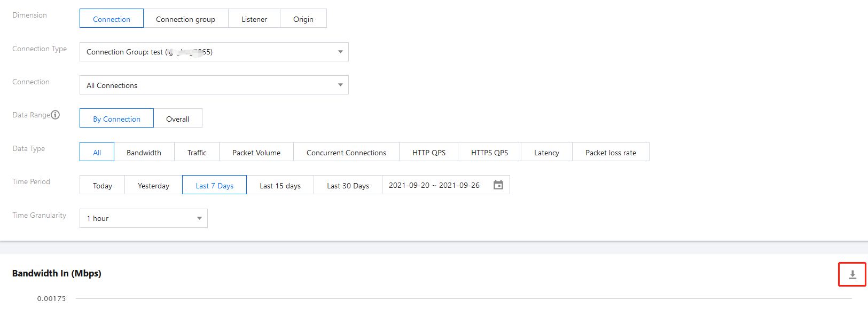Viewport: 868px width, 309px height.
Task: Expand the Connection Type dropdown
Action: (340, 52)
